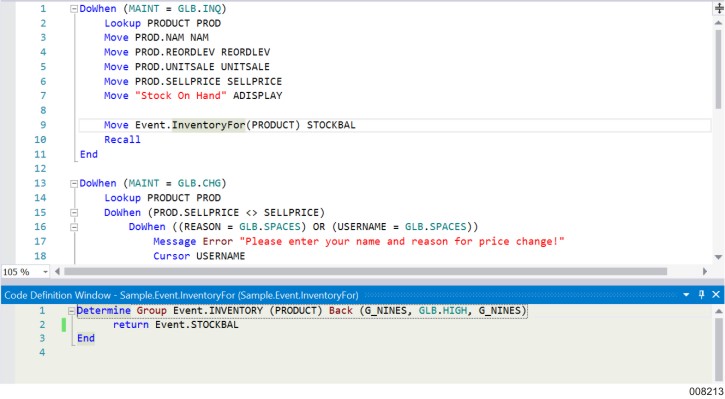The width and height of the screenshot is (725, 399).
Task: Close the Code Definition Window
Action: [x=716, y=295]
